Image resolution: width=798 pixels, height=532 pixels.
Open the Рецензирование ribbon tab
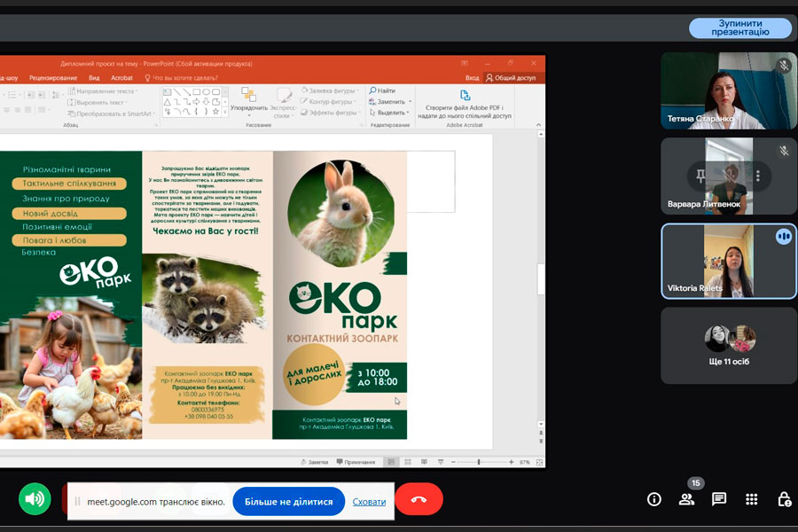(x=53, y=78)
